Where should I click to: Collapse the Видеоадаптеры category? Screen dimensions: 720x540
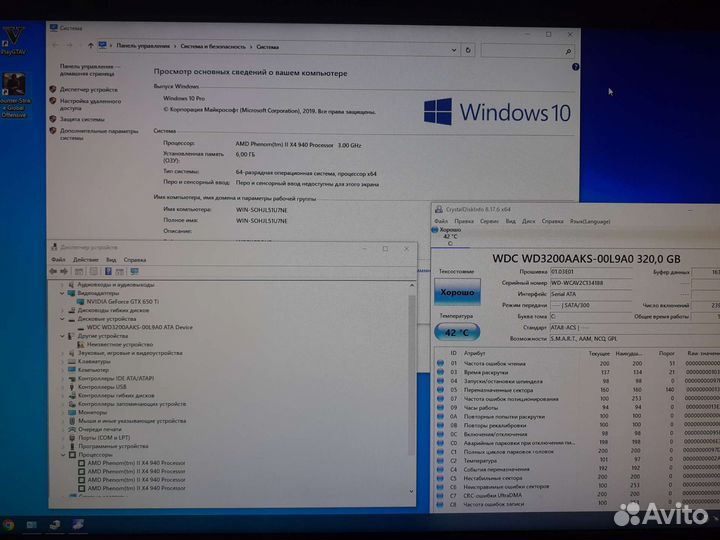(62, 293)
